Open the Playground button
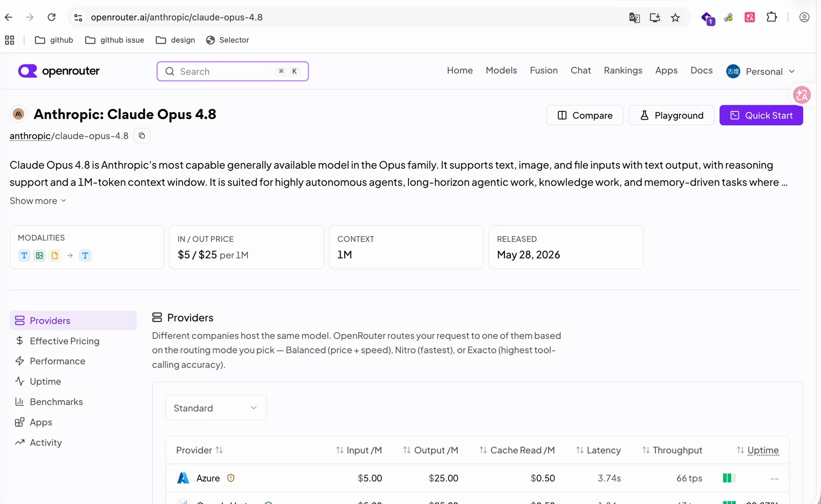This screenshot has width=821, height=504. pos(672,115)
